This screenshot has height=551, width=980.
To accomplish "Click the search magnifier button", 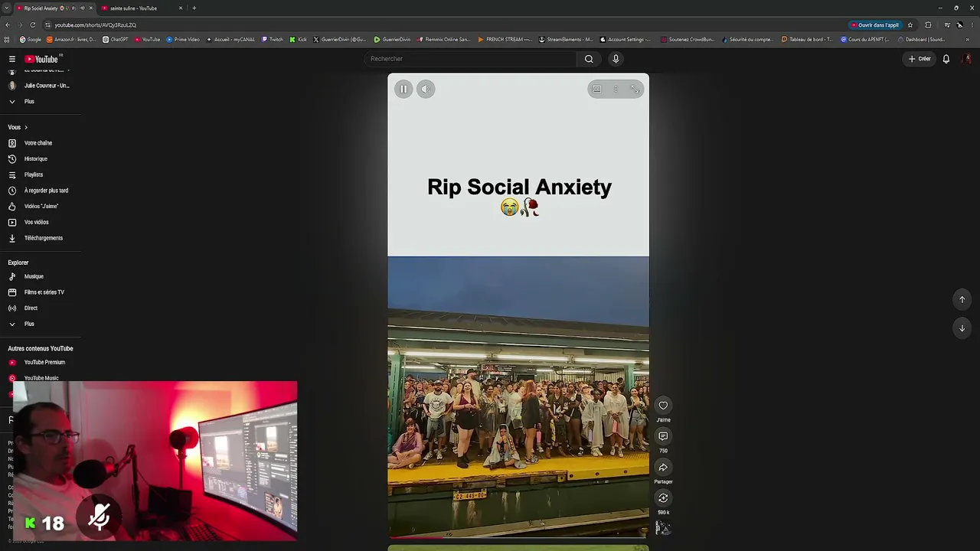I will pyautogui.click(x=589, y=59).
